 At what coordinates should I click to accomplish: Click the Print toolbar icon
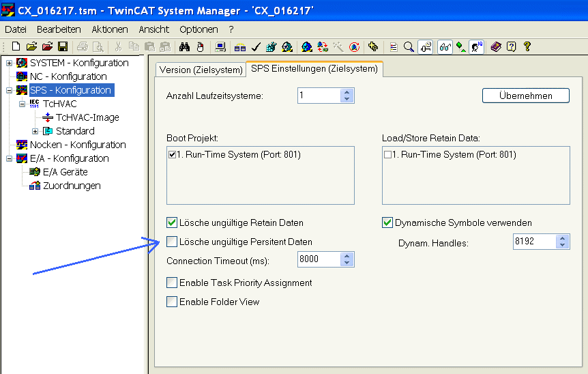pos(82,46)
